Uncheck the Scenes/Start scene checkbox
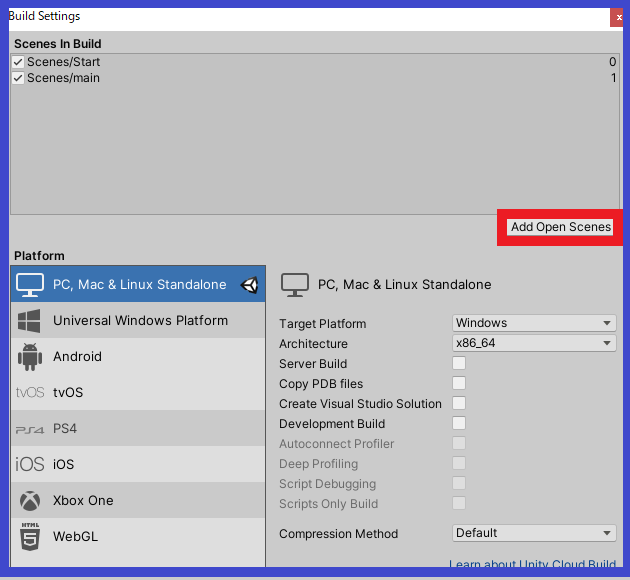The image size is (630, 580). pos(18,62)
